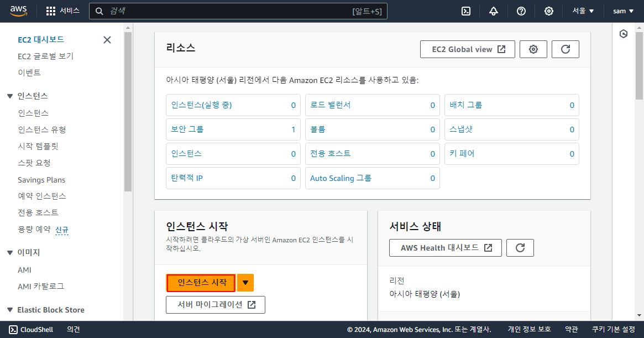This screenshot has height=338, width=644.
Task: Open the CloudShell icon in top bar
Action: click(466, 11)
